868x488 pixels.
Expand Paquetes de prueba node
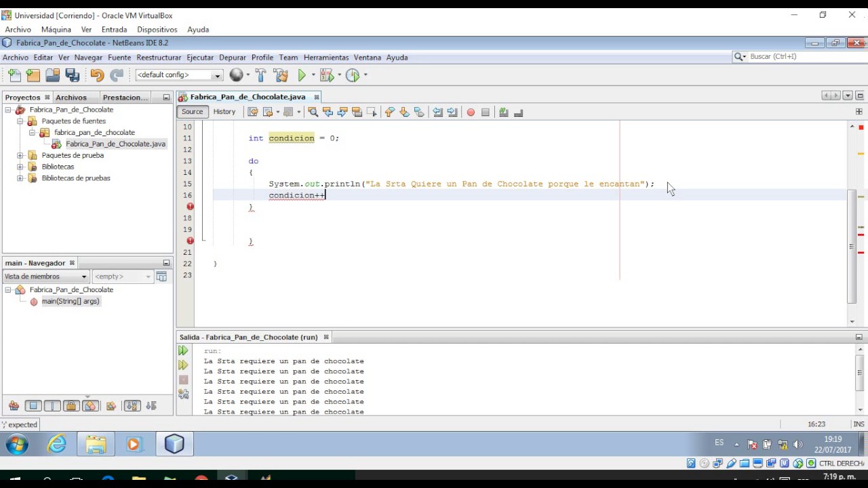(20, 155)
